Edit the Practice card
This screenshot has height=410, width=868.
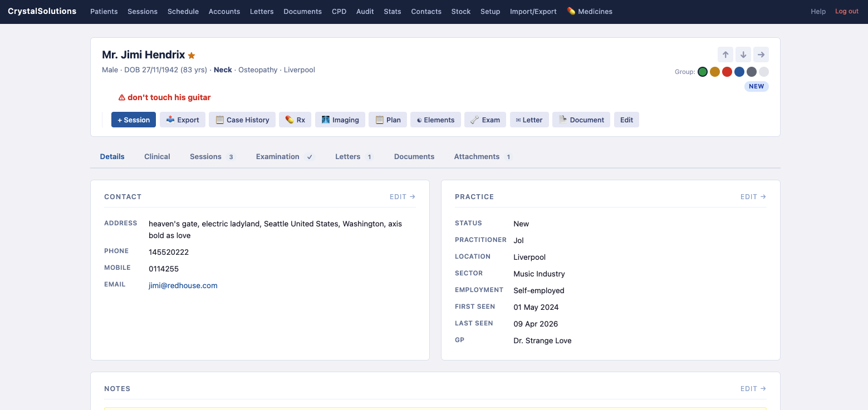[753, 196]
